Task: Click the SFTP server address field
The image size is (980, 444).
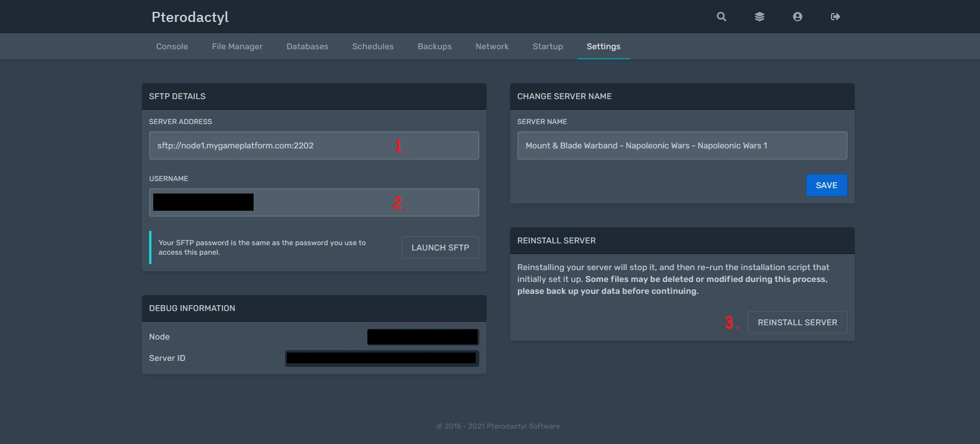Action: click(314, 145)
